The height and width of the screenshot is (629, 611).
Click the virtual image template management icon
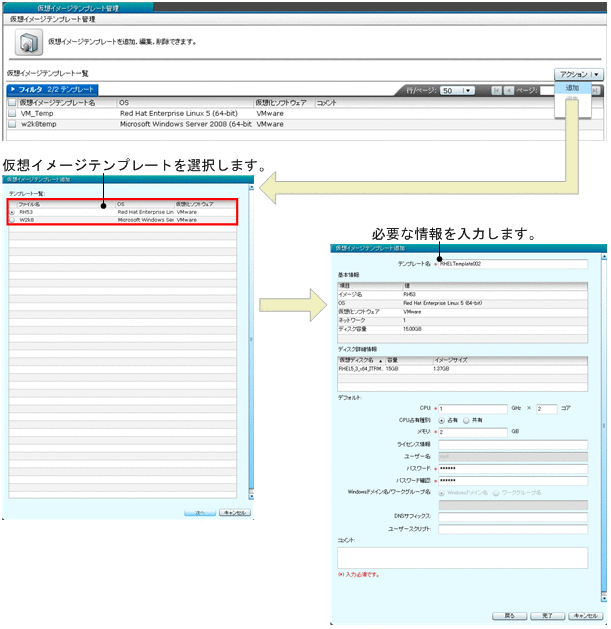tap(30, 42)
